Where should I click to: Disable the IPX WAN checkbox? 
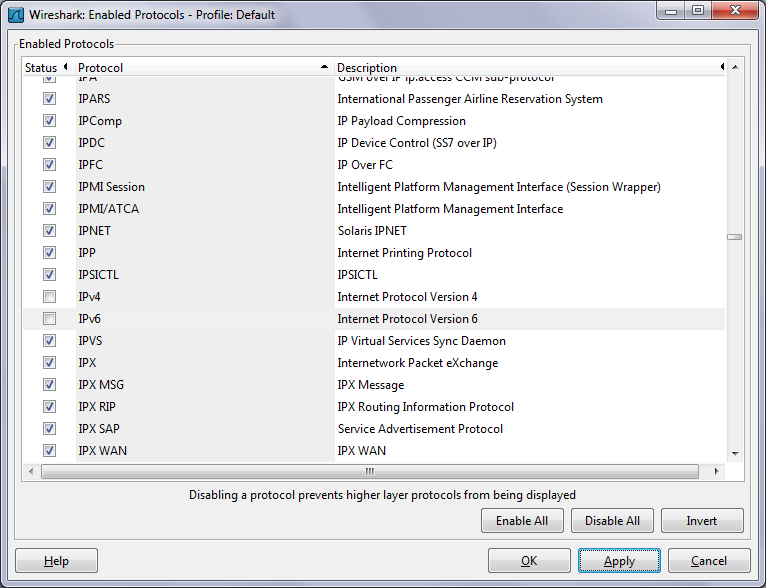tap(49, 450)
